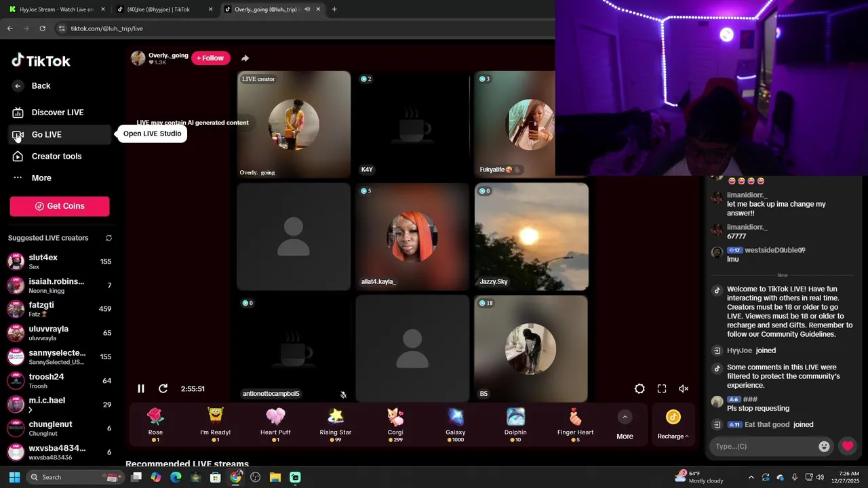Image resolution: width=868 pixels, height=488 pixels.
Task: Select allat4.kayla_ guest tile
Action: coord(412,237)
